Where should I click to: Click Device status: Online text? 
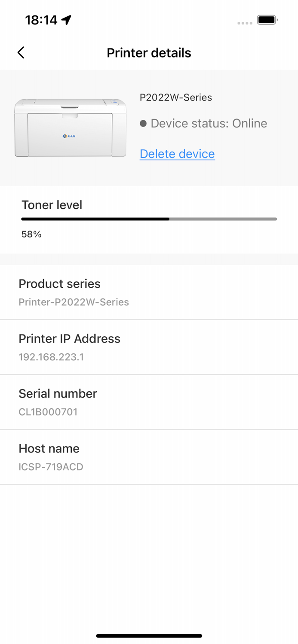[x=209, y=123]
